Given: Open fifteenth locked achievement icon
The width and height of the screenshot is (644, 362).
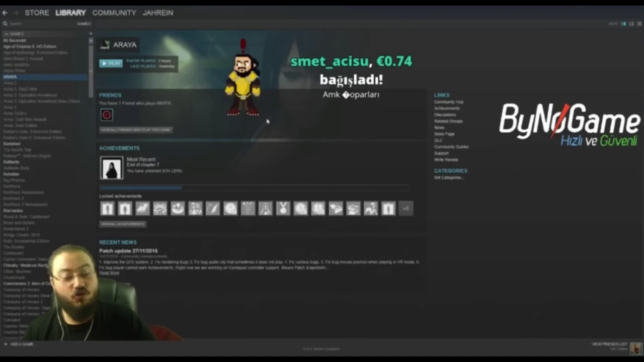Looking at the screenshot, I should [353, 208].
